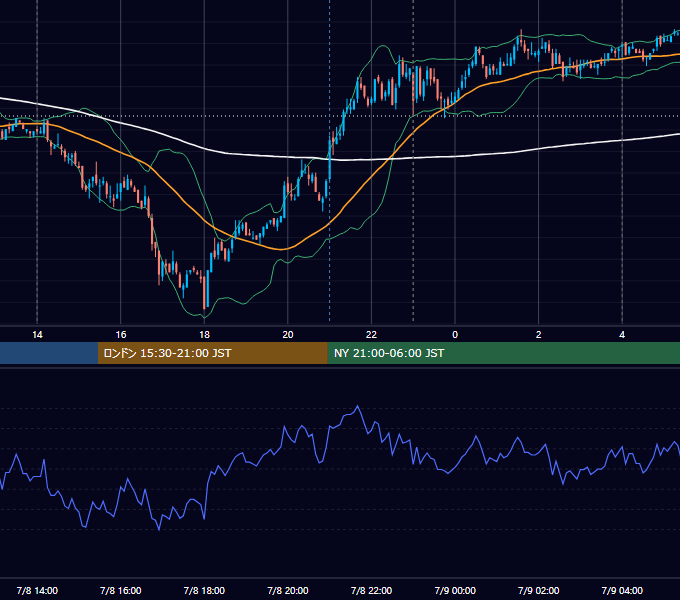
Task: Click the 7/8 14:00 time label
Action: click(37, 590)
